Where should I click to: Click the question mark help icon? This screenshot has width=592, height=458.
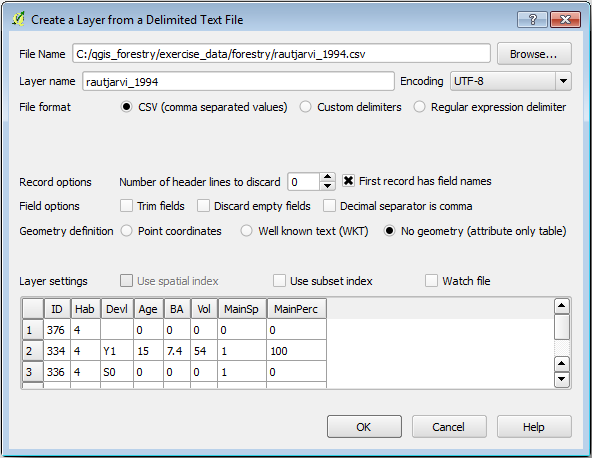point(533,19)
